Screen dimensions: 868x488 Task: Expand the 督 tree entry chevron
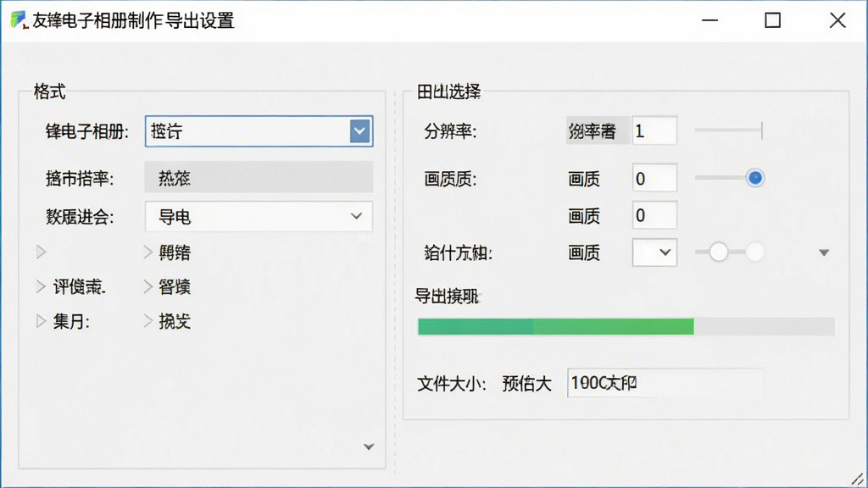(147, 286)
